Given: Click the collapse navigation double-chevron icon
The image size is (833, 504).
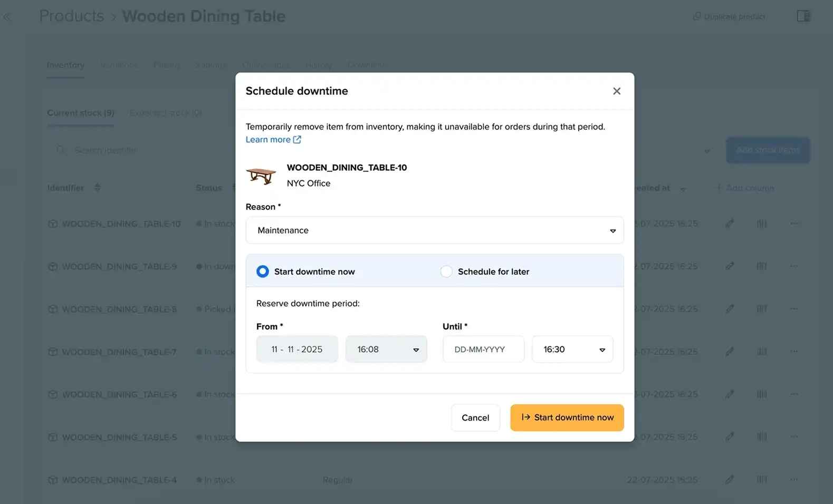Looking at the screenshot, I should [x=7, y=17].
